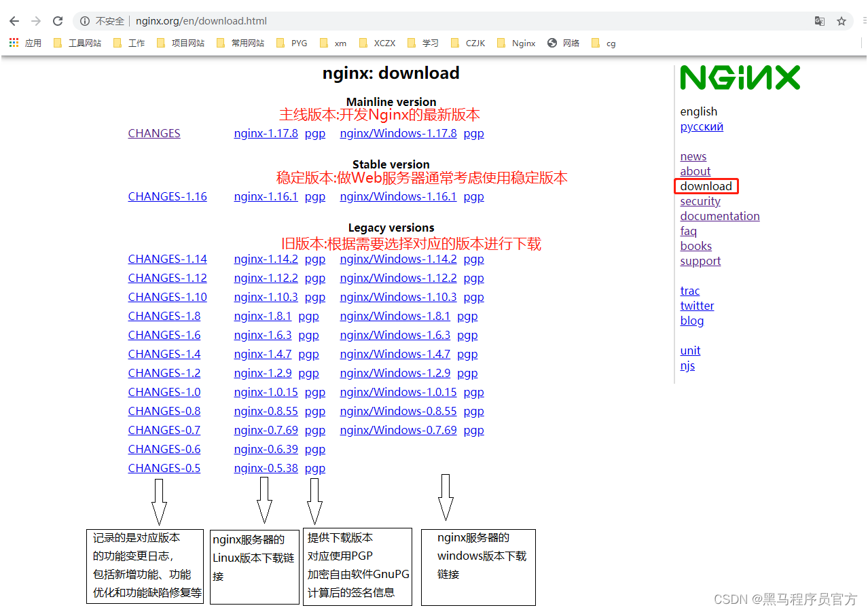Click the 'english' language text
The image size is (868, 612).
point(699,111)
